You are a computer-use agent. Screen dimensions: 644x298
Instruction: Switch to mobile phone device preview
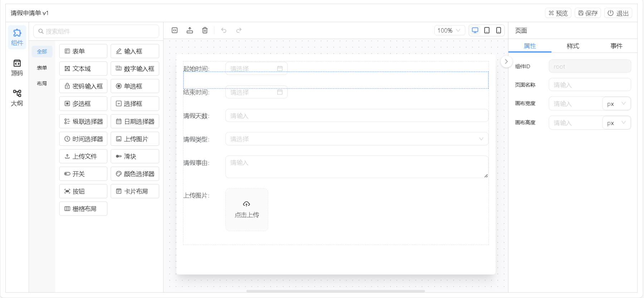tap(498, 30)
